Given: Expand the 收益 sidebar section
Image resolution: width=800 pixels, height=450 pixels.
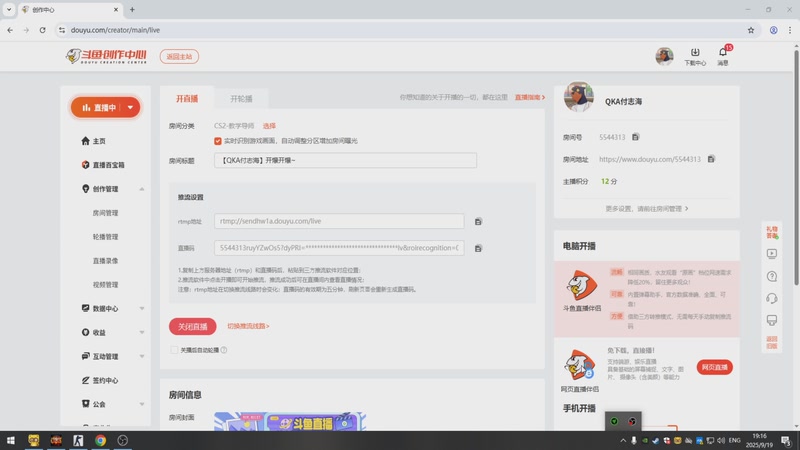Looking at the screenshot, I should pyautogui.click(x=142, y=333).
